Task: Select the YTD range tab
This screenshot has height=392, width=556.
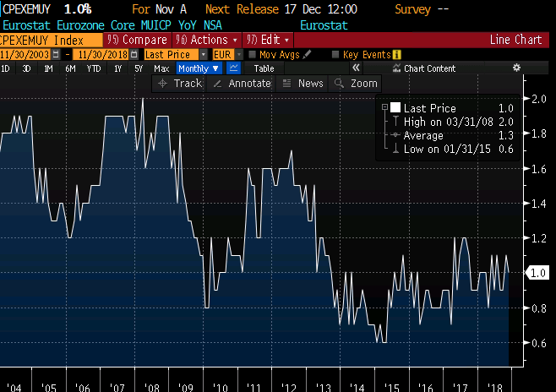Action: coord(94,68)
